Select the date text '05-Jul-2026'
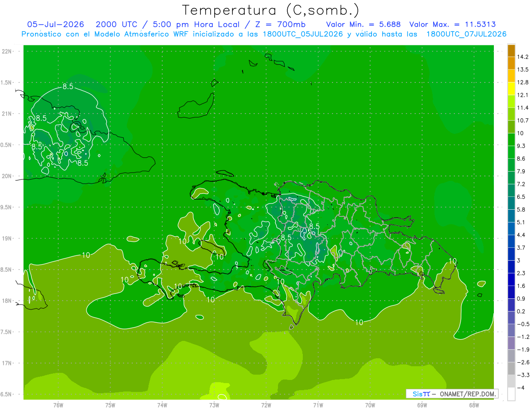This screenshot has width=532, height=411. [x=55, y=24]
